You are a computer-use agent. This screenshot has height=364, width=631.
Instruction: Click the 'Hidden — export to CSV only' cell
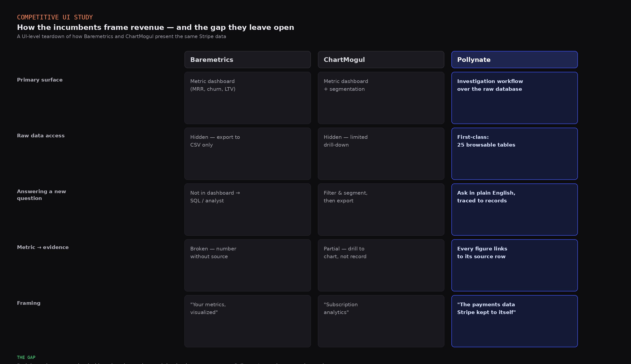click(x=248, y=154)
